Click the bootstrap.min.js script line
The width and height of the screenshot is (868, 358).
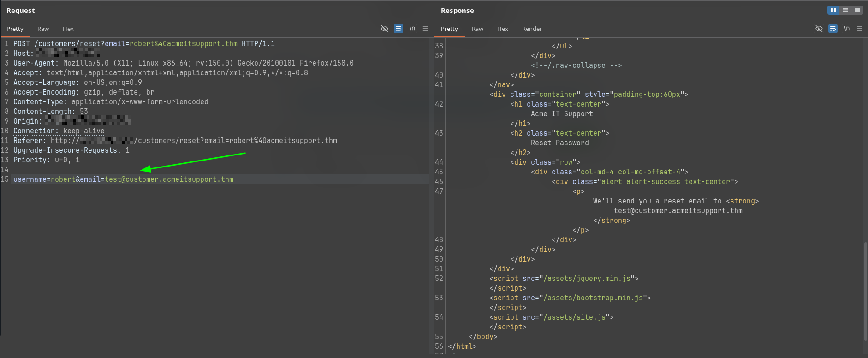570,298
